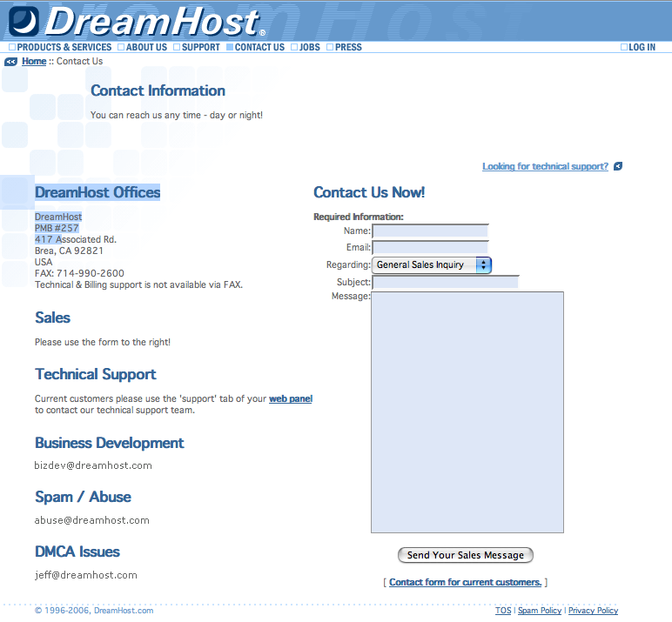Open the web panel link
The image size is (672, 622).
click(290, 398)
